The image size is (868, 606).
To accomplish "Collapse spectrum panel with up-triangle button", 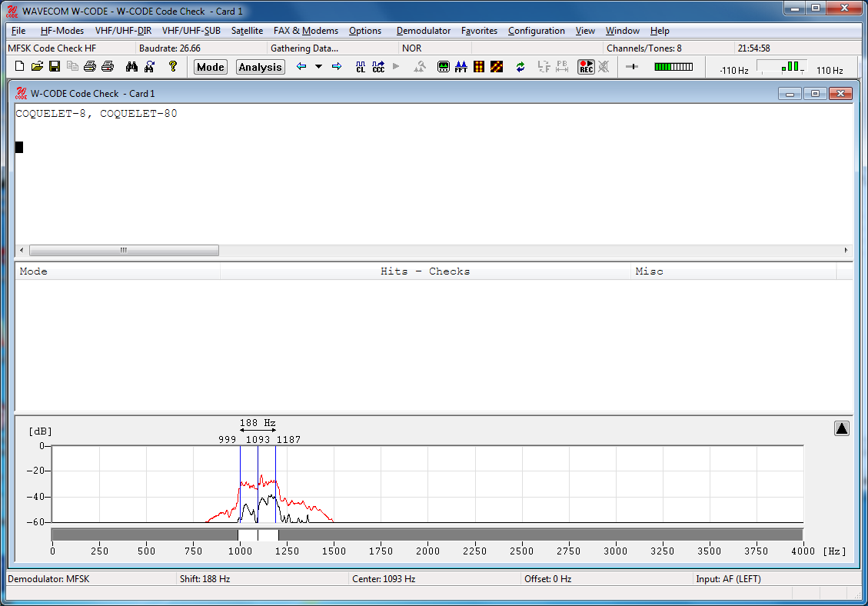I will click(x=842, y=428).
